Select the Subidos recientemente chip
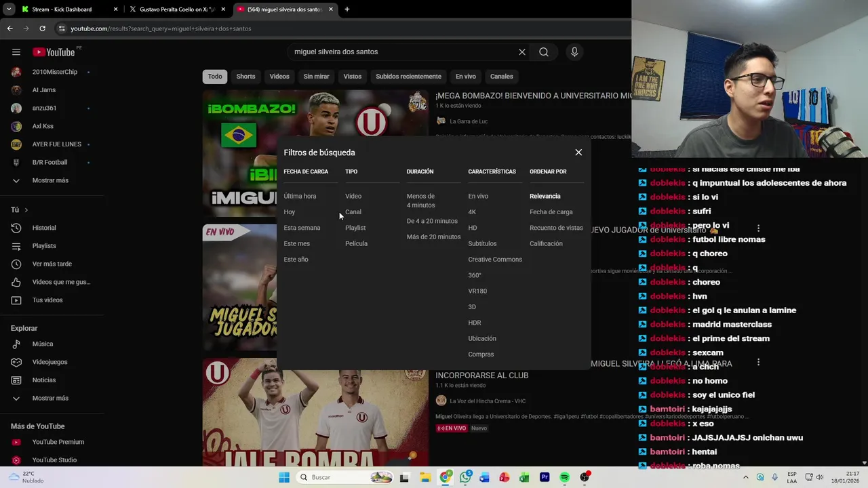This screenshot has width=868, height=488. point(408,77)
